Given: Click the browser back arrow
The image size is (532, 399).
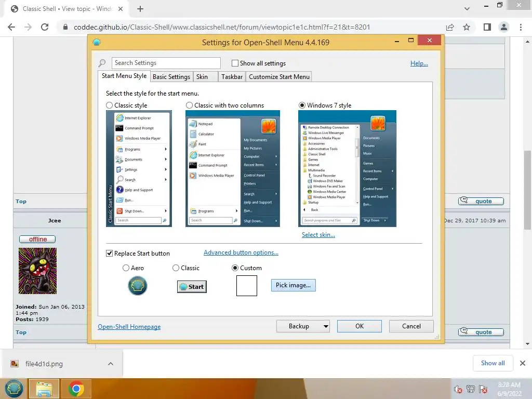Looking at the screenshot, I should pyautogui.click(x=11, y=27).
